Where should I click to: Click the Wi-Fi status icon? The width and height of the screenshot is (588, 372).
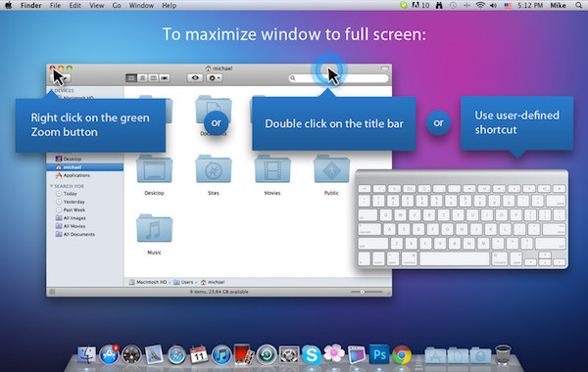(480, 5)
